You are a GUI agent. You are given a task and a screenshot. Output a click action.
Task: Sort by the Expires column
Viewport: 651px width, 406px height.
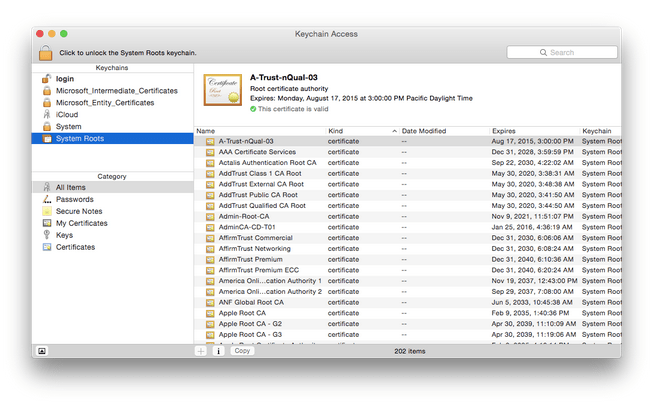pyautogui.click(x=535, y=131)
